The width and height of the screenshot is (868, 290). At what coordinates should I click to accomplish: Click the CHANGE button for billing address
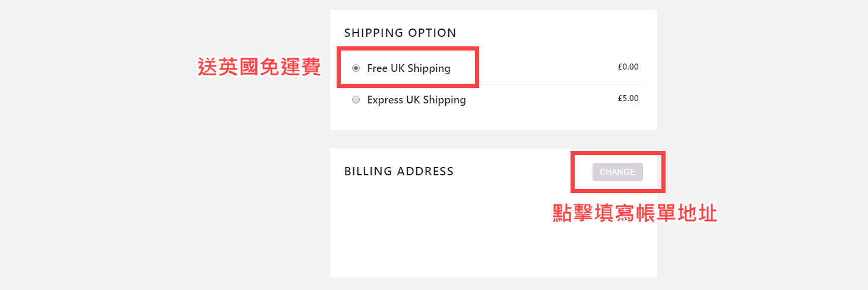[617, 172]
